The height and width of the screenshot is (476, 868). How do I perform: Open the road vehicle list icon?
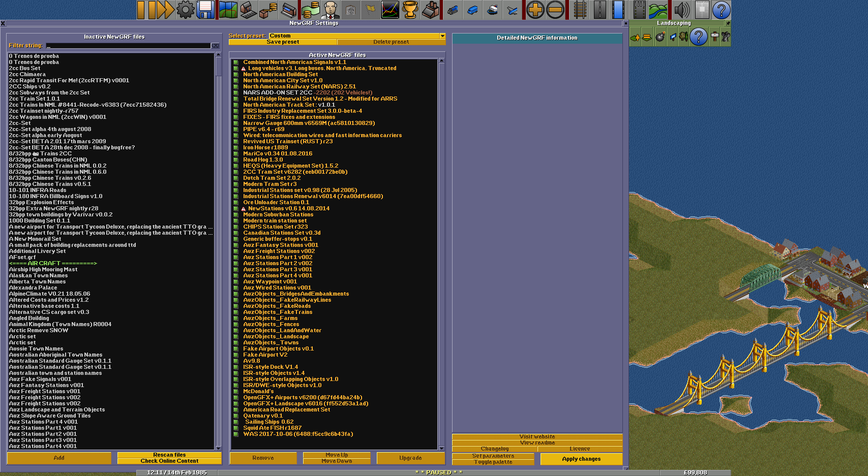click(x=472, y=10)
